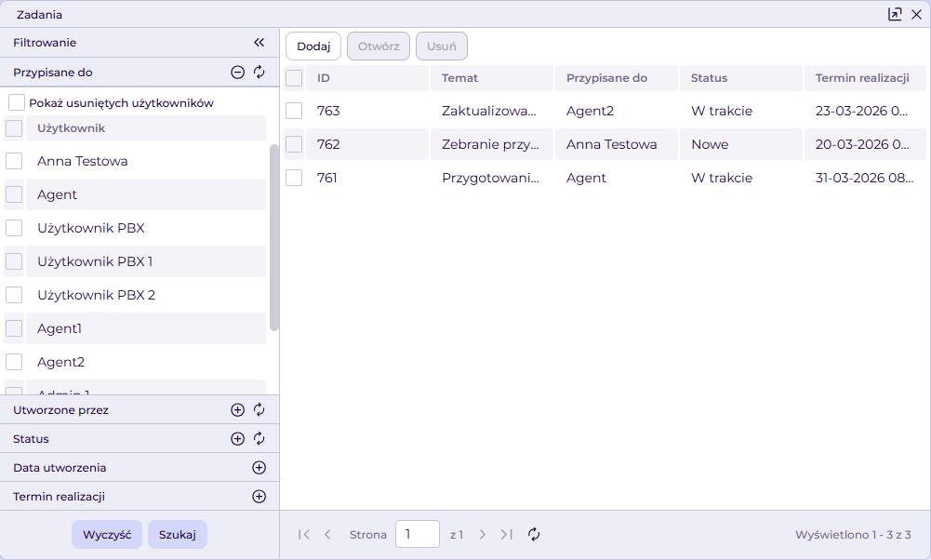The width and height of the screenshot is (931, 560).
Task: Click the Wyświetlono 1 - 3 z 3 summary
Action: pyautogui.click(x=853, y=535)
